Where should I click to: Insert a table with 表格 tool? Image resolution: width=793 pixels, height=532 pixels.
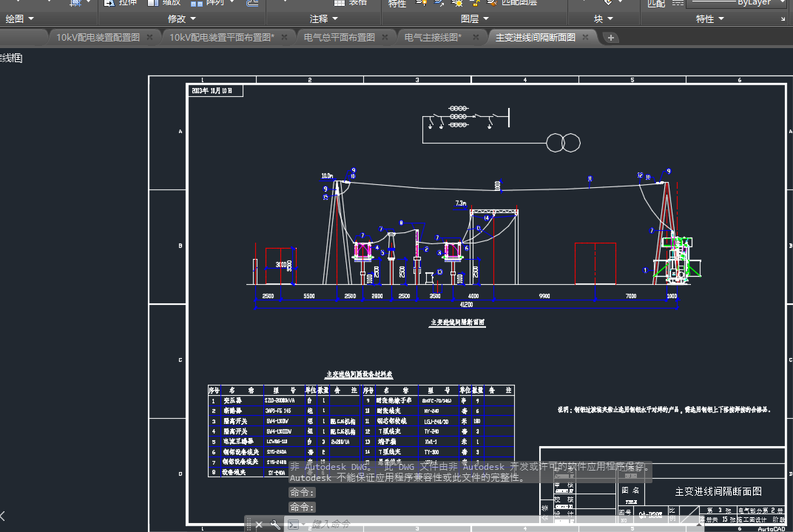[x=350, y=2]
